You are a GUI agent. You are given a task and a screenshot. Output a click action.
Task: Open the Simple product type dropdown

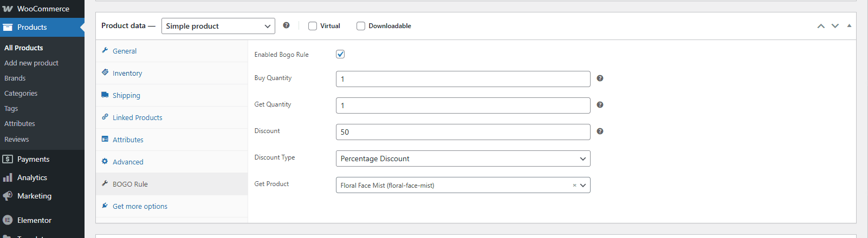click(218, 26)
